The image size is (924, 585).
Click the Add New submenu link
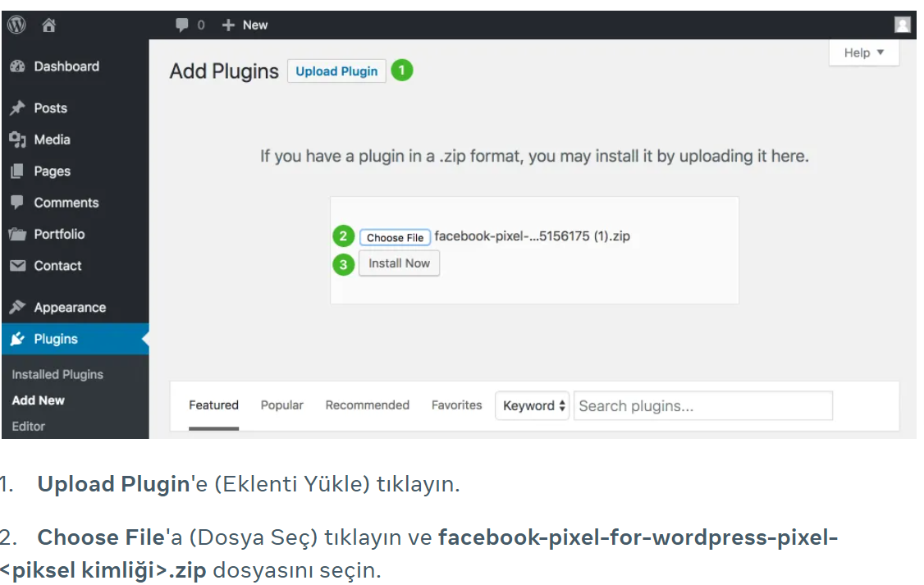[x=39, y=400]
